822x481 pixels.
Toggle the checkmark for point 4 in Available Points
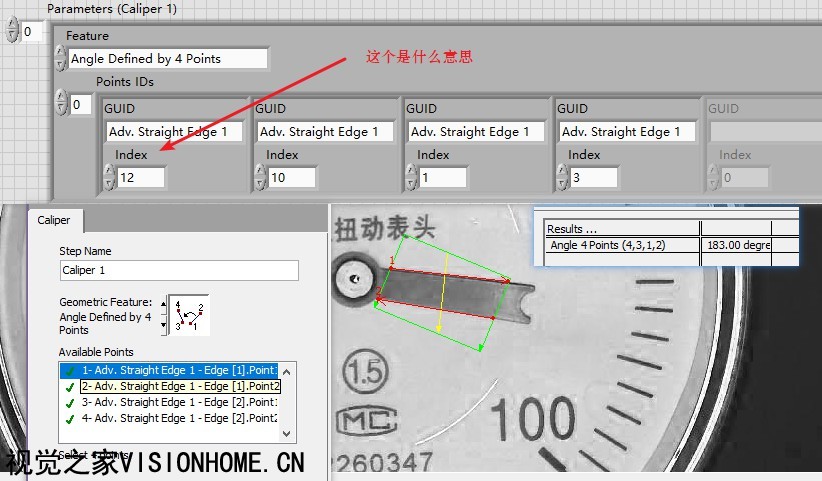click(x=69, y=419)
